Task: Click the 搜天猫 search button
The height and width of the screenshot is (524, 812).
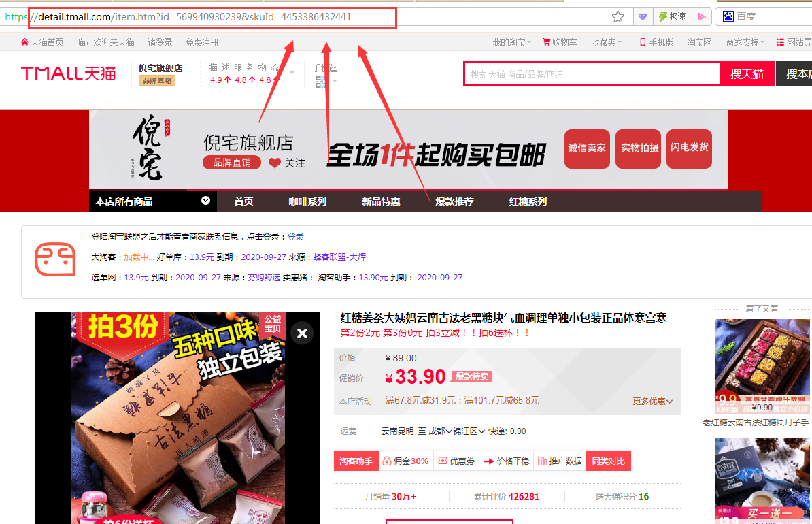Action: (747, 73)
